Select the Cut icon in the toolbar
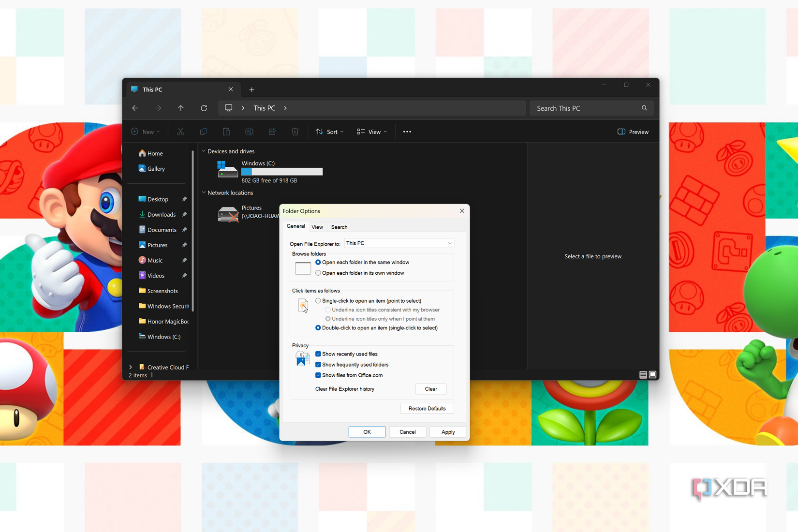 click(x=180, y=132)
